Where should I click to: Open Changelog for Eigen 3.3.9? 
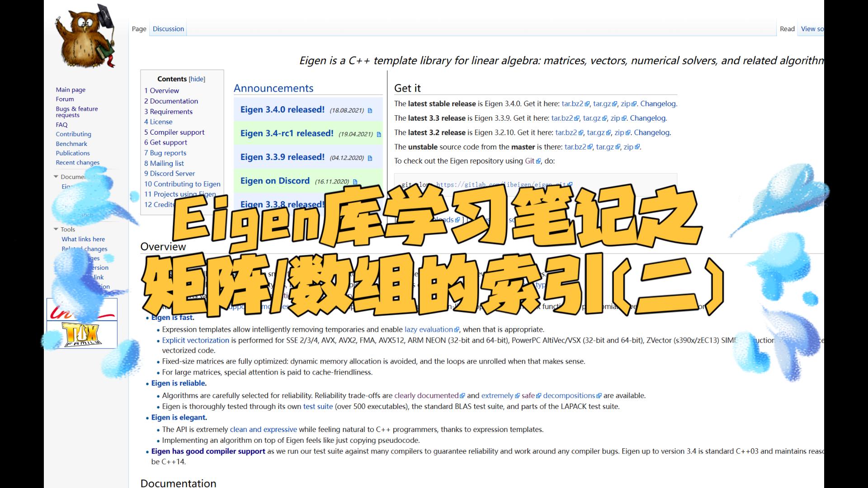pyautogui.click(x=648, y=118)
